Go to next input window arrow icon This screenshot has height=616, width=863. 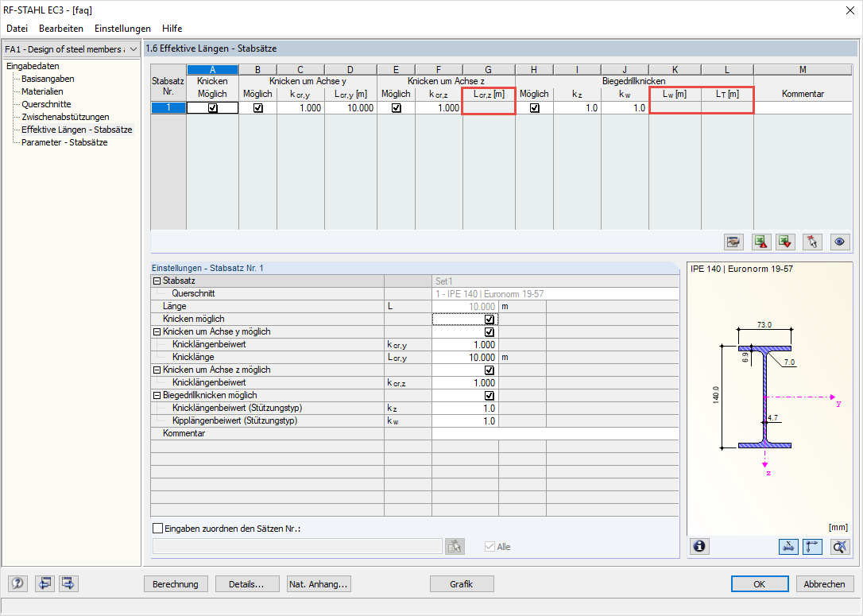point(68,583)
